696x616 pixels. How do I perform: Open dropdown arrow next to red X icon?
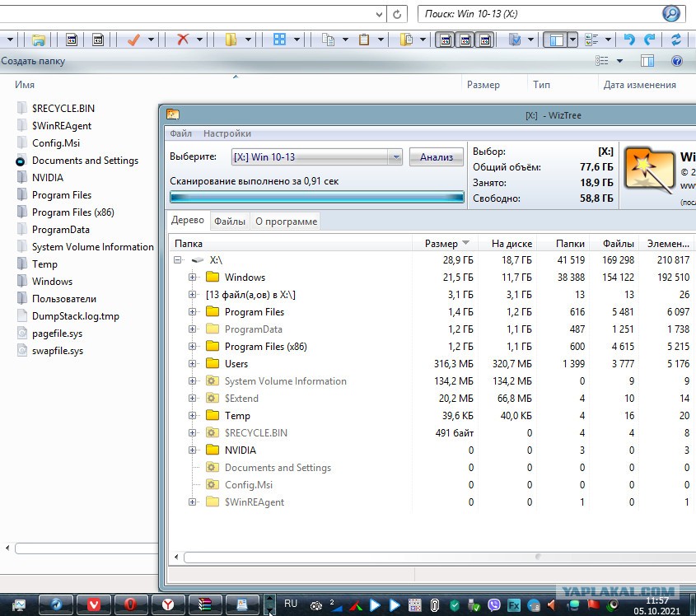click(x=199, y=40)
